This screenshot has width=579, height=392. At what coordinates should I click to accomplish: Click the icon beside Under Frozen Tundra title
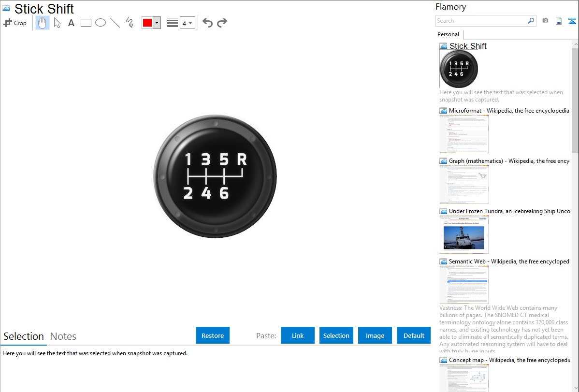(443, 211)
